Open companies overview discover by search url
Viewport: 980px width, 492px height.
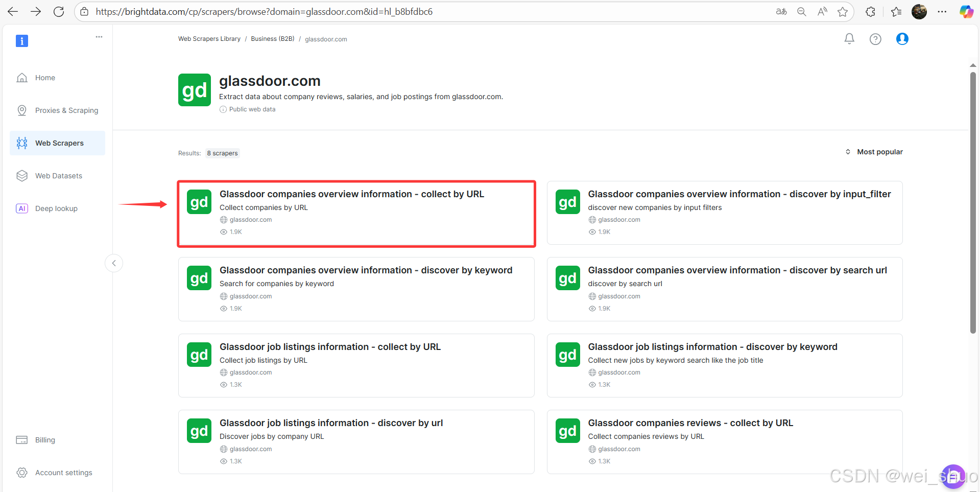point(725,289)
